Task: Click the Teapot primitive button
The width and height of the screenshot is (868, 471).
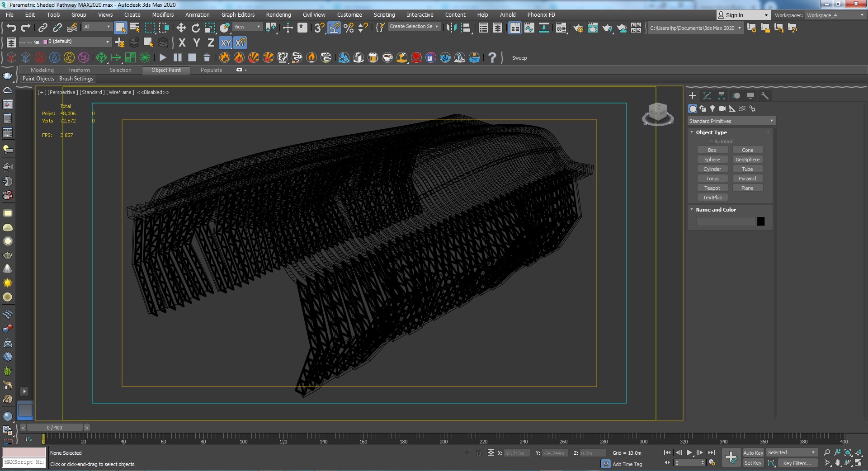Action: point(712,188)
